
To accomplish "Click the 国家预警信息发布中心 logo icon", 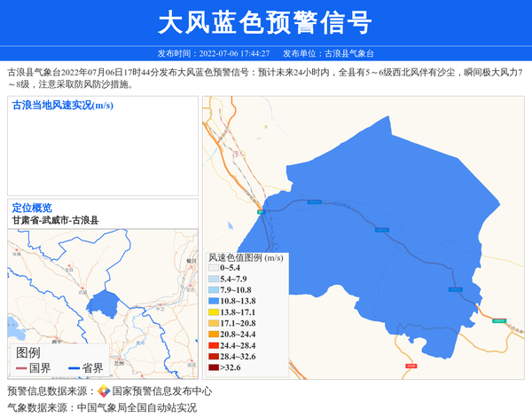I will tap(104, 391).
